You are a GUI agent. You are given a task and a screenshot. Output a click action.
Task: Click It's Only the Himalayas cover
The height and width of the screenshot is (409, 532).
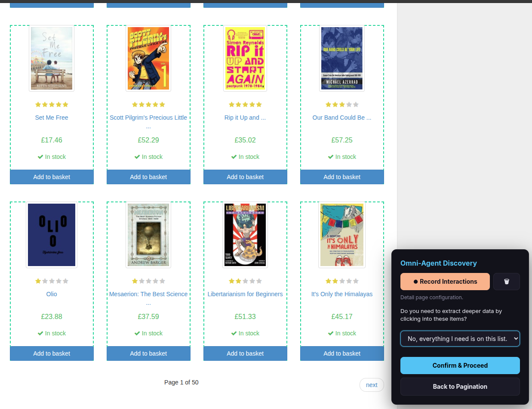tap(342, 235)
